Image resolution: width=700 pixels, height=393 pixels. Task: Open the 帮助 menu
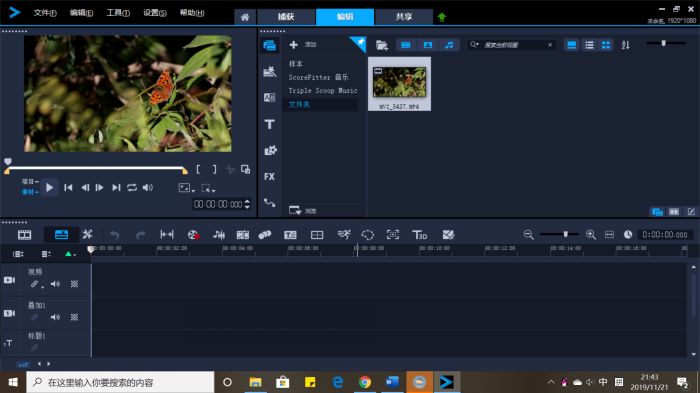coord(192,13)
